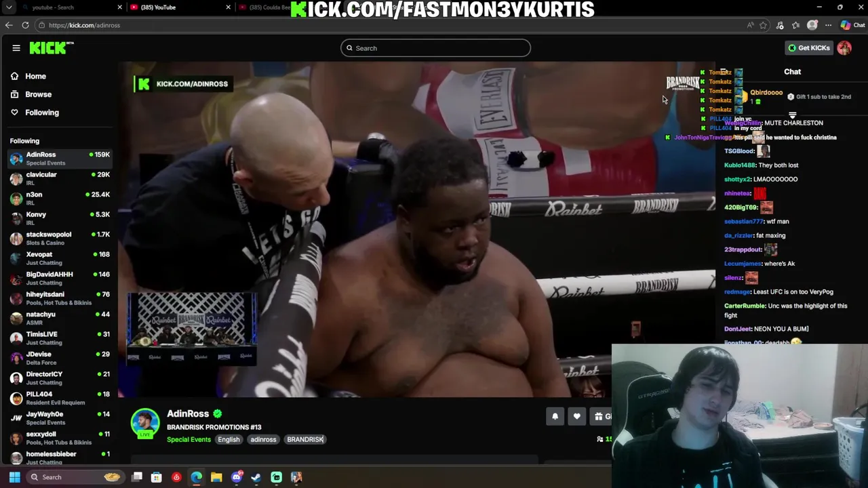Reload the page in browser

click(25, 25)
